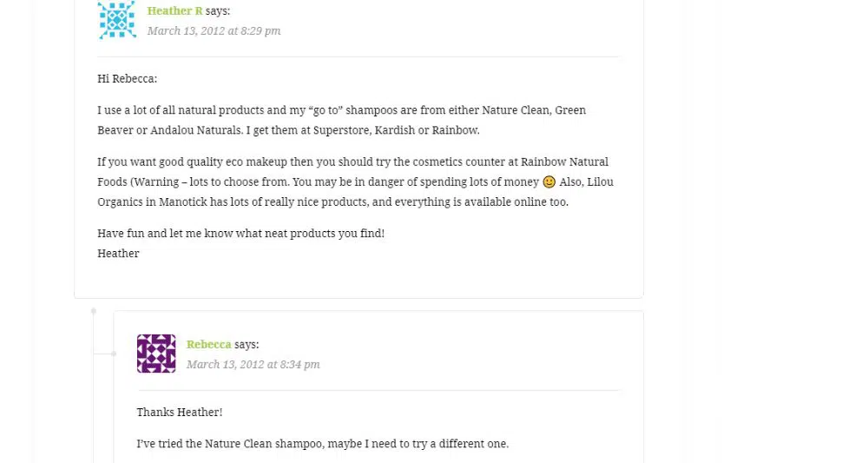Open the 8:34 pm comment permalink

tap(253, 365)
